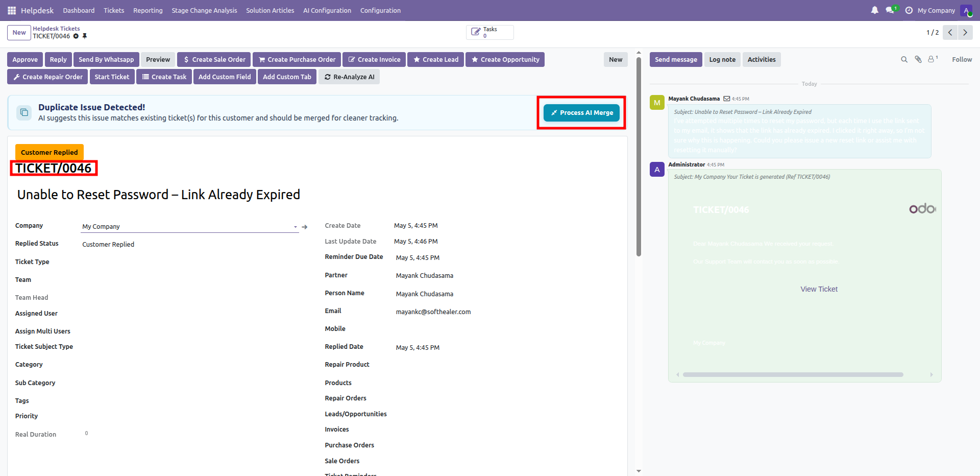Click Create Opportunity button
The image size is (980, 476).
click(x=505, y=60)
